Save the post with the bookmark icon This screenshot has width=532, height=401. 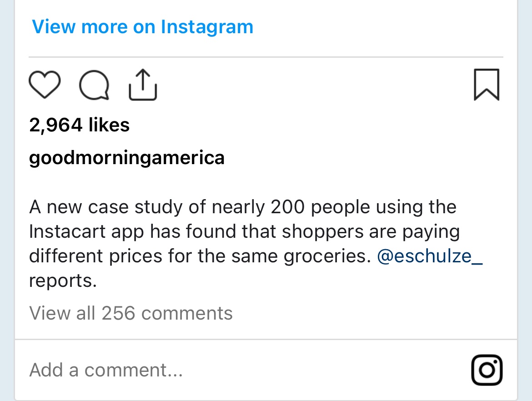(487, 85)
